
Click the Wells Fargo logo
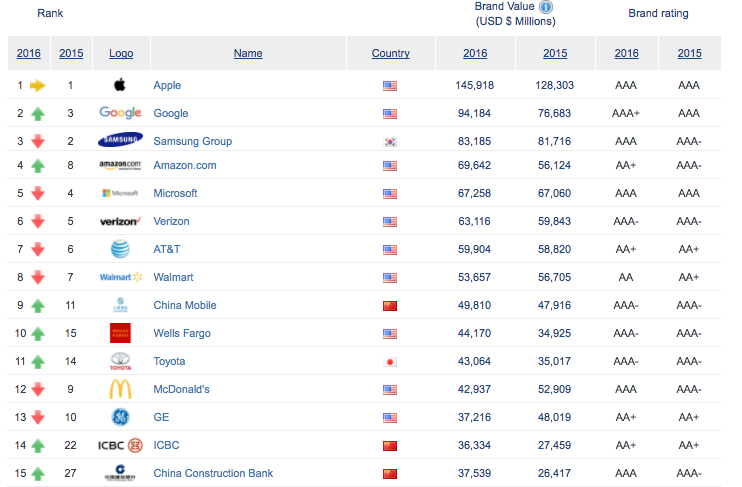click(120, 333)
